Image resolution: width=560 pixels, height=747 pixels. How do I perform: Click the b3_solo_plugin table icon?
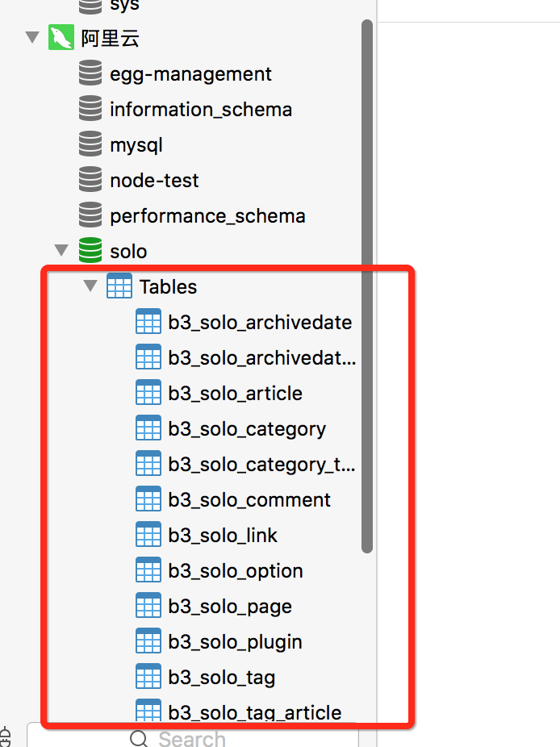tap(148, 641)
